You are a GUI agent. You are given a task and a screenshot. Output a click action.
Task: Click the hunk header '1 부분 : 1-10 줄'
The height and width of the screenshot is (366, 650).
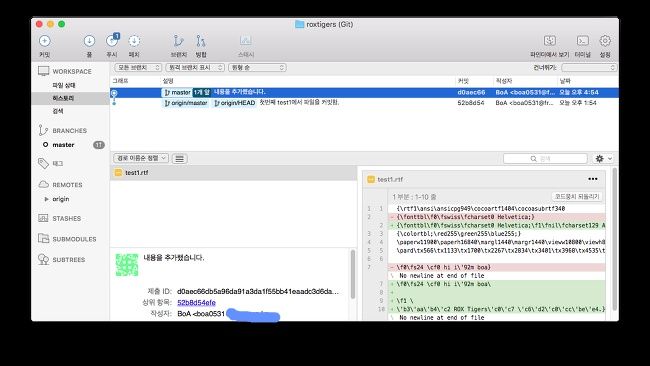[414, 197]
